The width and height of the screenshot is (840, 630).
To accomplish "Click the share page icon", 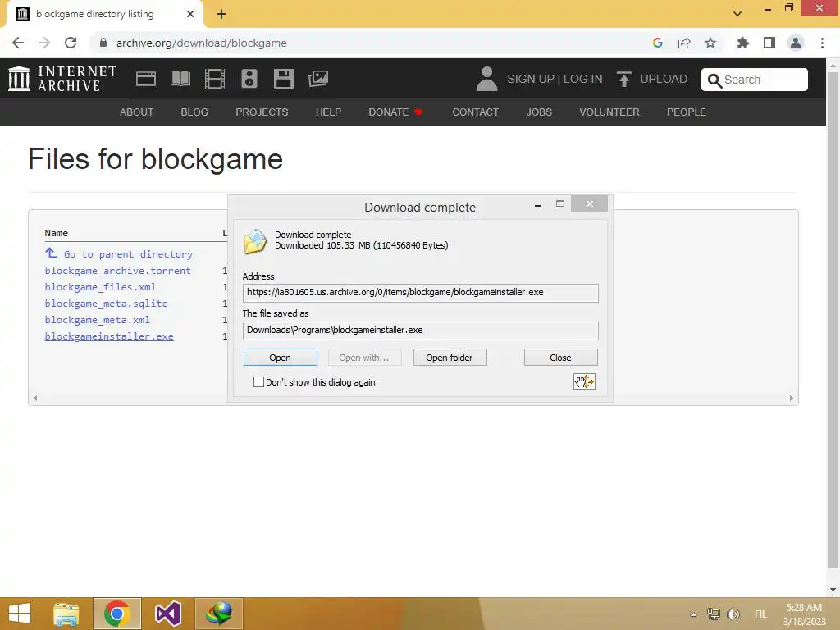I will click(x=684, y=43).
